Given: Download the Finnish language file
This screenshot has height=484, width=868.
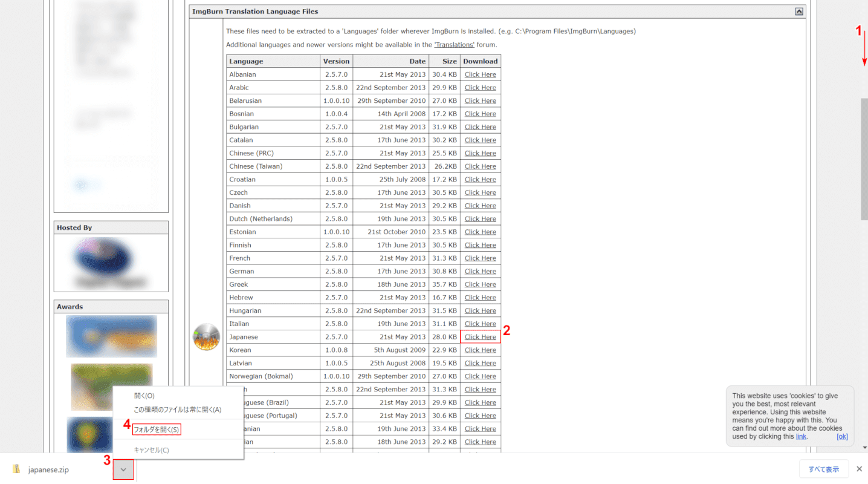Looking at the screenshot, I should point(481,245).
